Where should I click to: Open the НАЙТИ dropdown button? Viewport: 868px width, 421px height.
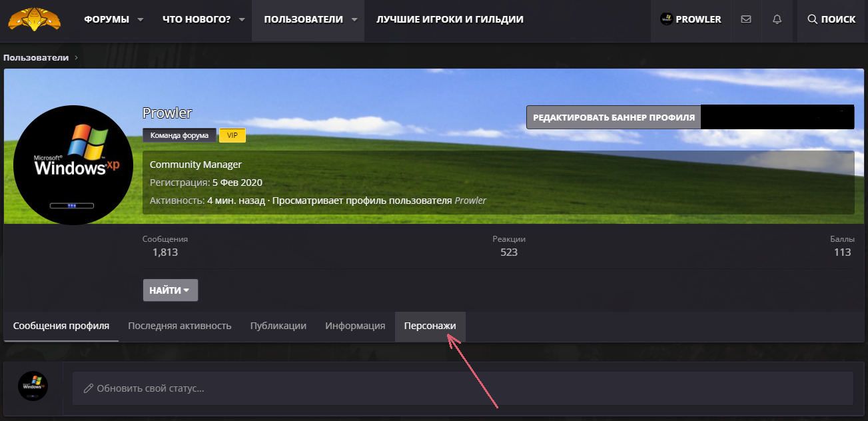[x=170, y=290]
